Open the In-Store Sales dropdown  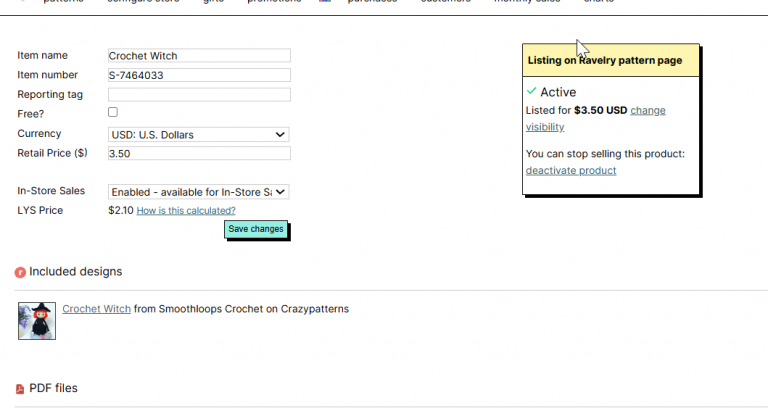(x=198, y=192)
